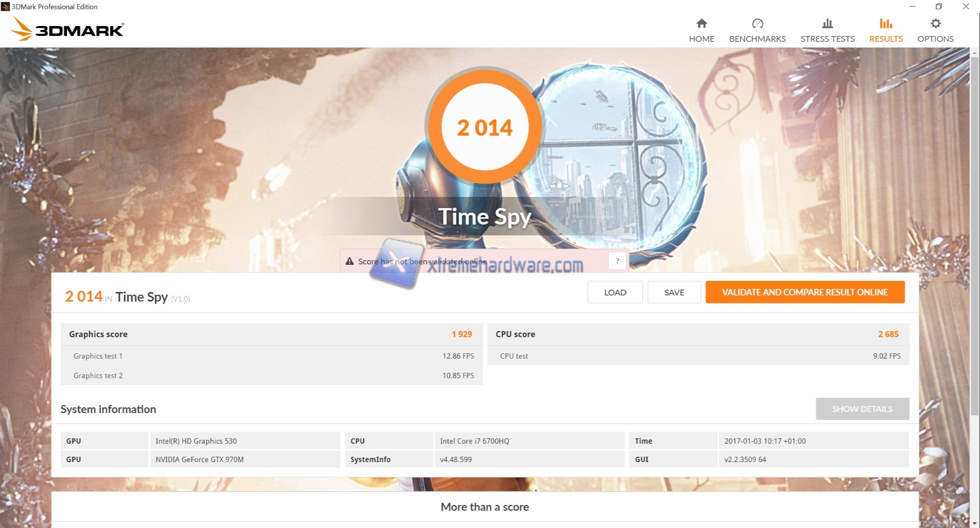
Task: Click the CPU score value 2 685
Action: pos(888,334)
